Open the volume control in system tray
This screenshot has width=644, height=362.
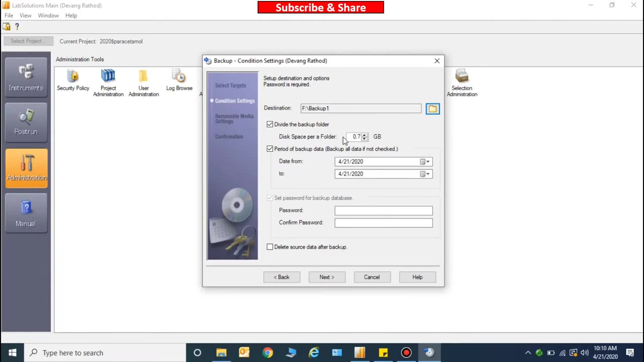[585, 352]
